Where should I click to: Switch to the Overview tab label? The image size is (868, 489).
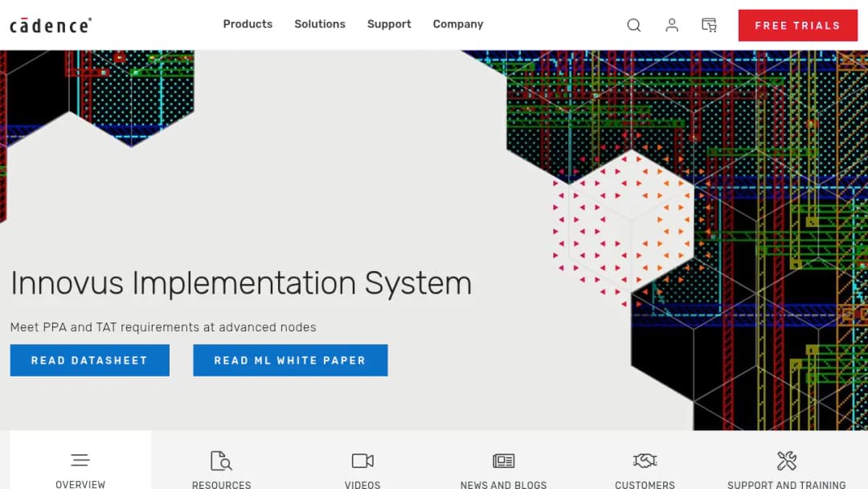pyautogui.click(x=80, y=484)
